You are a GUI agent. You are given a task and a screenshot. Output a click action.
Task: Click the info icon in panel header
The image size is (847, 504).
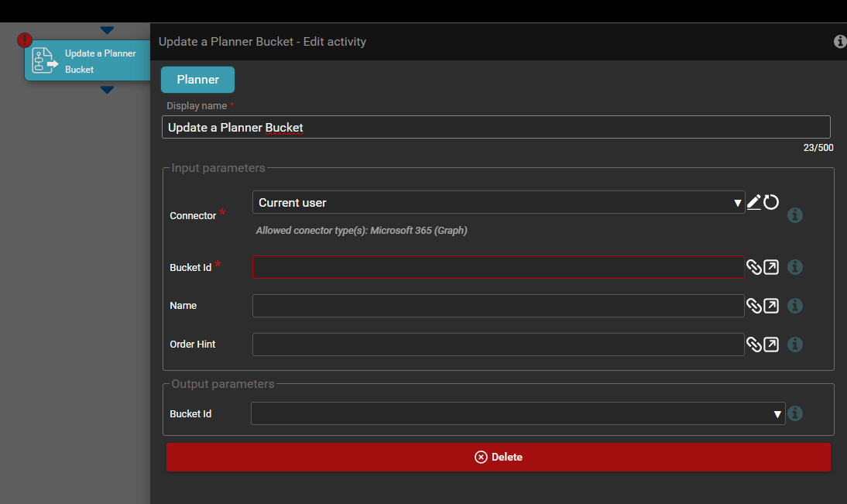click(x=840, y=42)
